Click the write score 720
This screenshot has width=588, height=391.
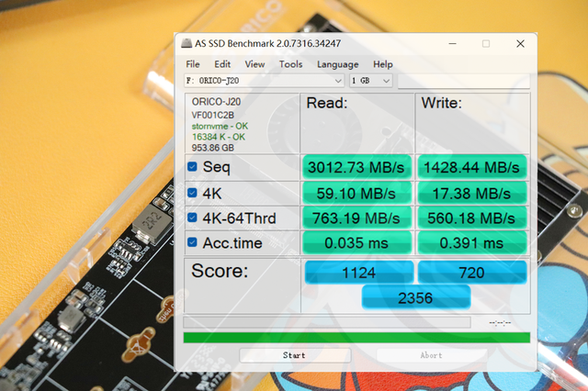click(472, 273)
